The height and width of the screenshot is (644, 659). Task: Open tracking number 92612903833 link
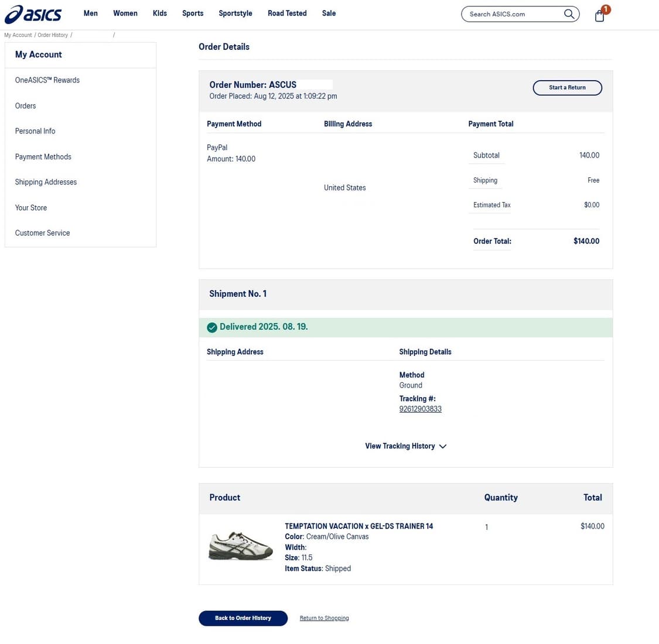pos(420,409)
